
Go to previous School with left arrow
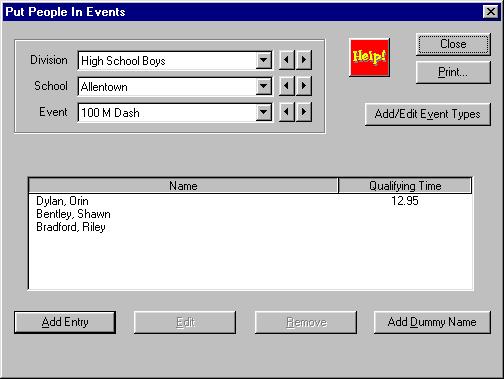286,86
